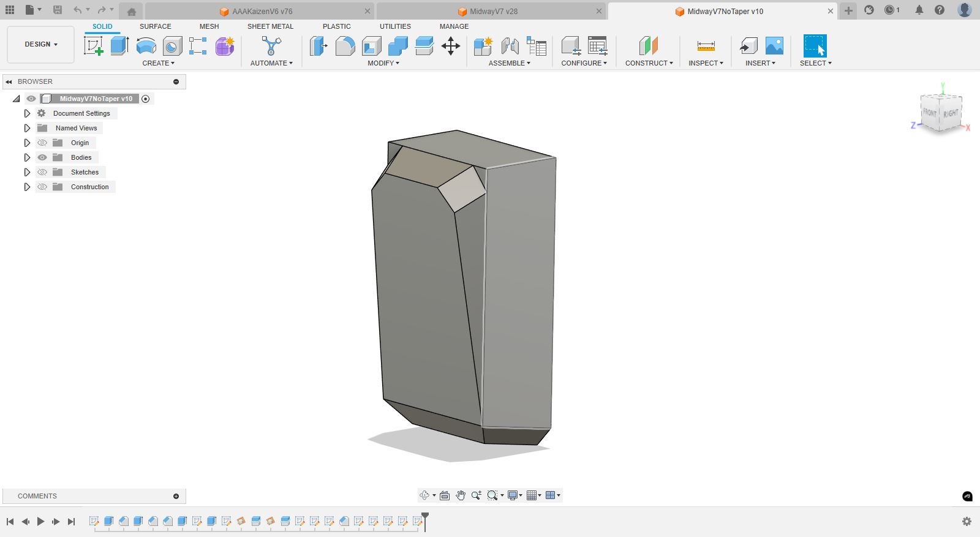Screen dimensions: 980x537
Task: Show the Origin folder using eye icon
Action: (42, 143)
